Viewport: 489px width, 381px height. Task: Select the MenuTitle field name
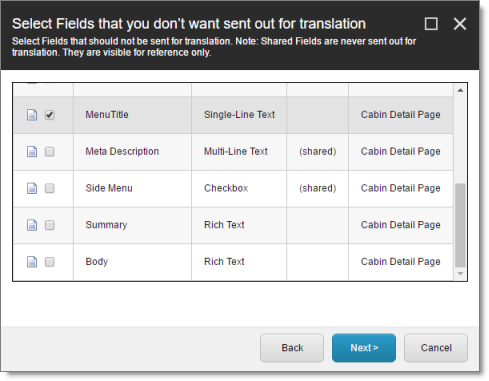(107, 115)
